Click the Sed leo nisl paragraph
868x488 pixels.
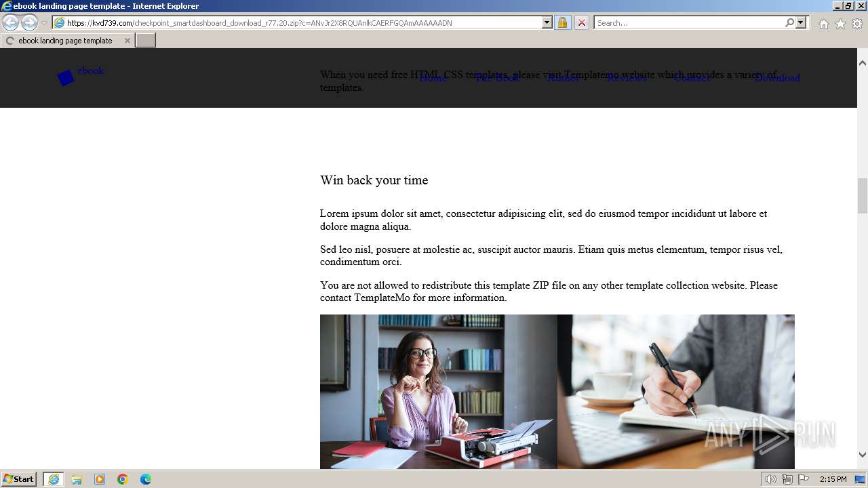tap(551, 256)
